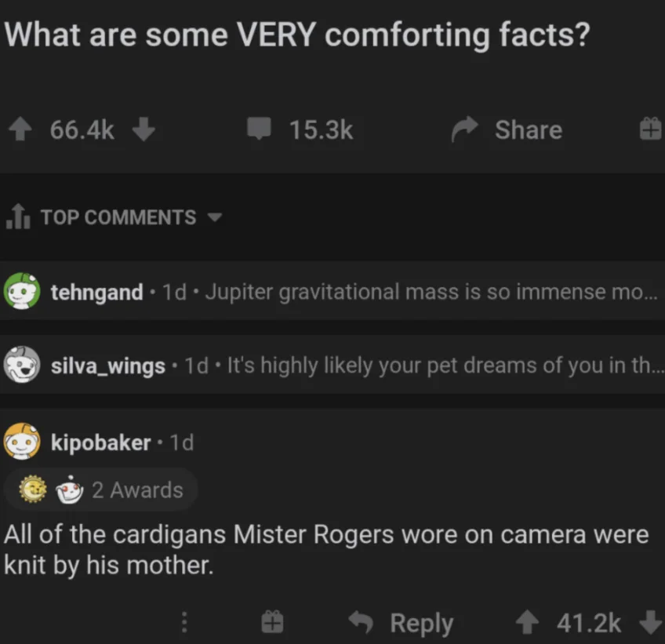
Task: Downvote kipobaker's Mister Rogers comment
Action: click(x=650, y=623)
